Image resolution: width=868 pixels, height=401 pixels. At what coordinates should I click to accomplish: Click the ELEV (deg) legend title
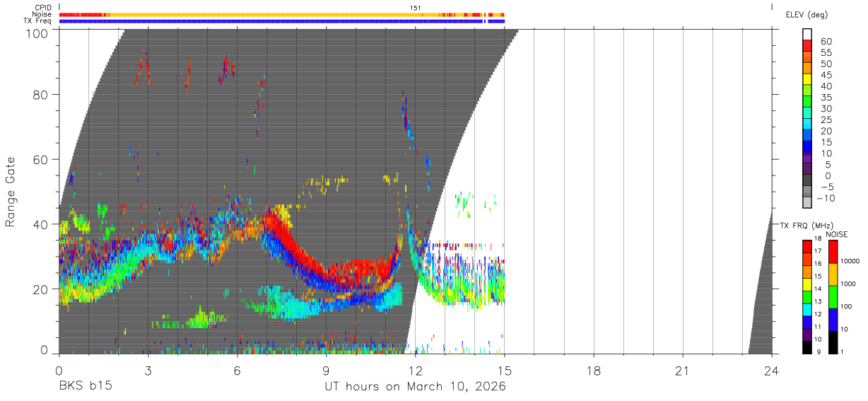[807, 15]
